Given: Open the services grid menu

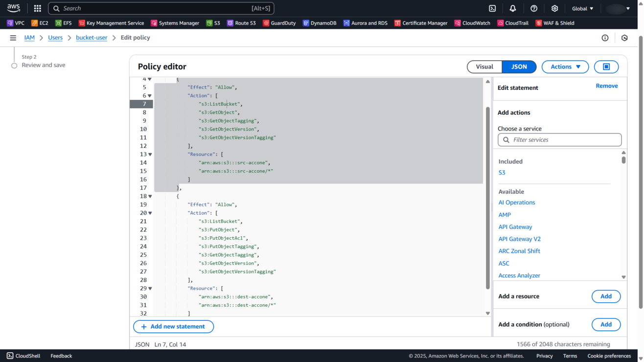Looking at the screenshot, I should pos(38,8).
